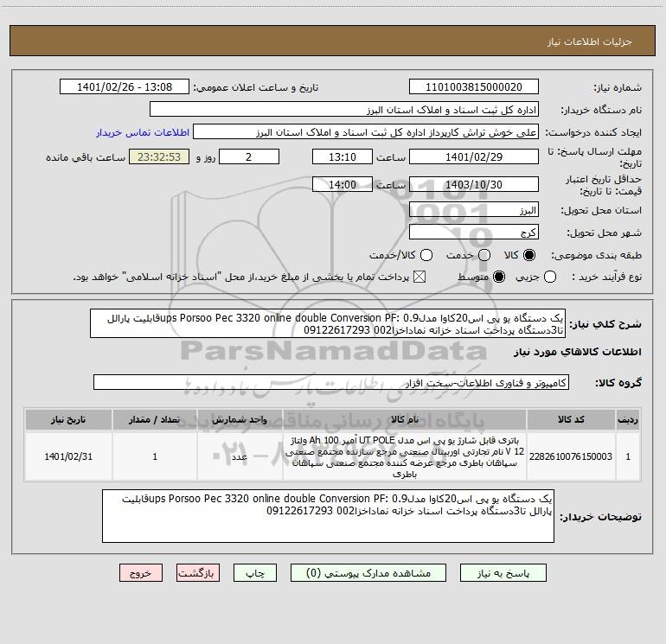This screenshot has width=666, height=644.
Task: Click the response deadline date 1401/02/29
Action: [474, 156]
